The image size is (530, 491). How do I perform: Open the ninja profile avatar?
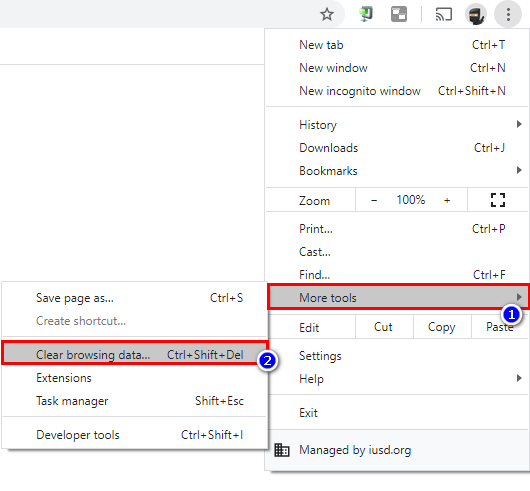click(x=476, y=15)
